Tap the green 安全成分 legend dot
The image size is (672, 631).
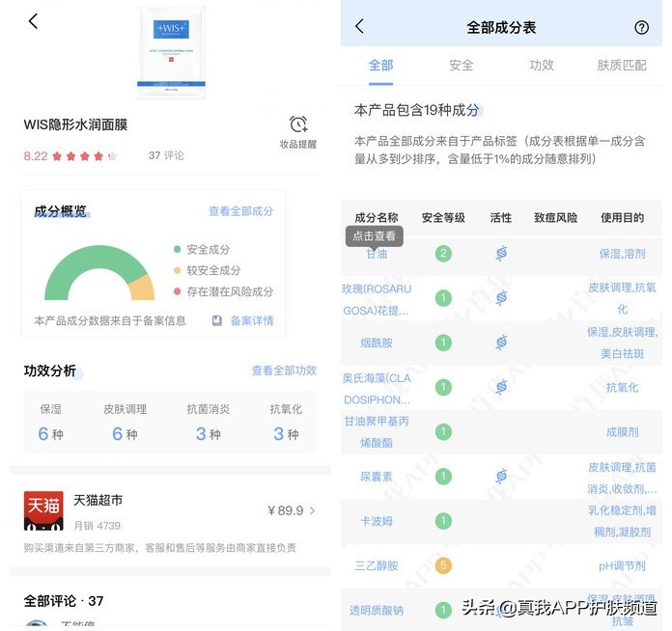177,249
